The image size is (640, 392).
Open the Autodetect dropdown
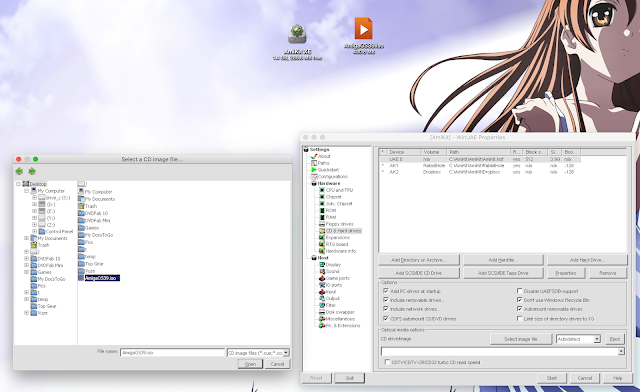coord(597,339)
